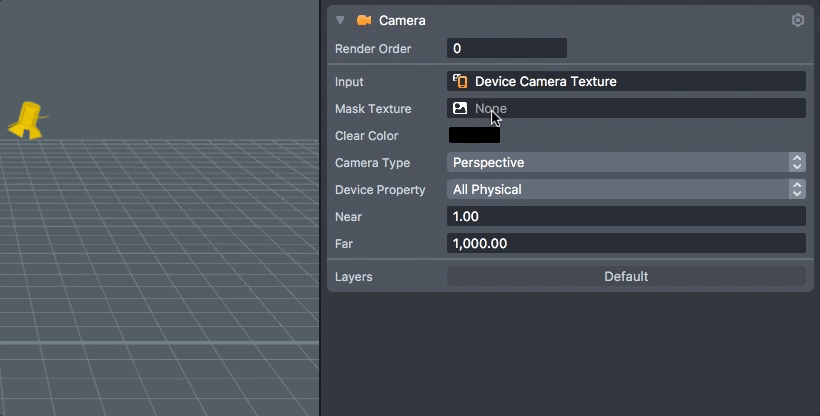
Task: Click the Near value field 1.00
Action: click(x=626, y=216)
